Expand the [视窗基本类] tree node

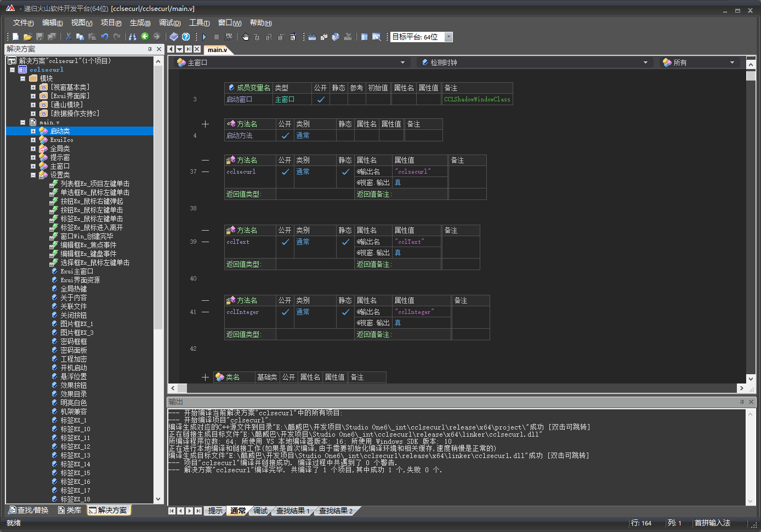(x=33, y=87)
